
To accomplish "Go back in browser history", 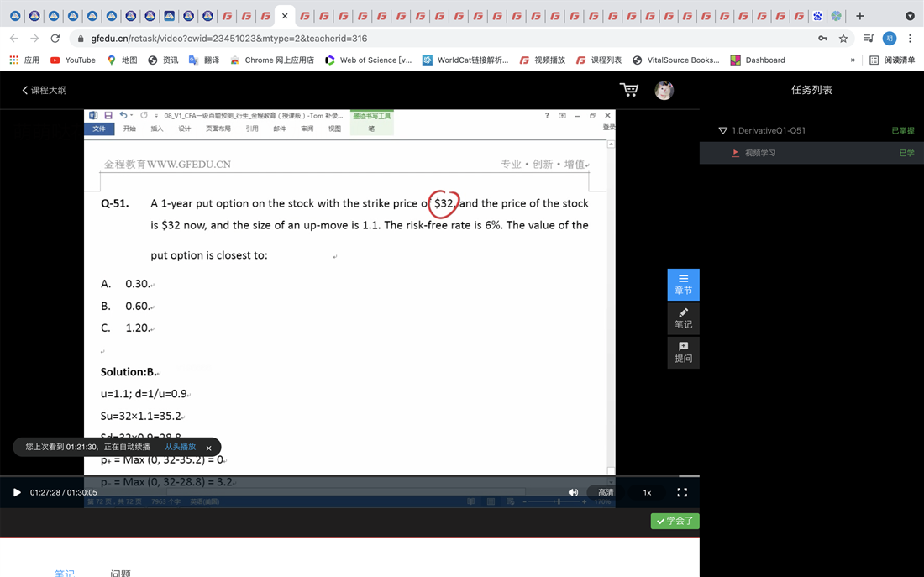I will (x=14, y=39).
